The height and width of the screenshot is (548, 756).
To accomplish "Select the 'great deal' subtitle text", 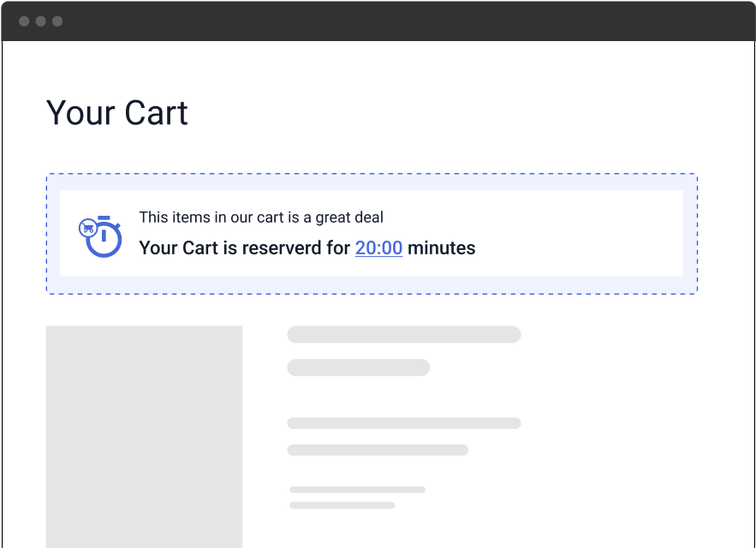I will click(x=261, y=217).
